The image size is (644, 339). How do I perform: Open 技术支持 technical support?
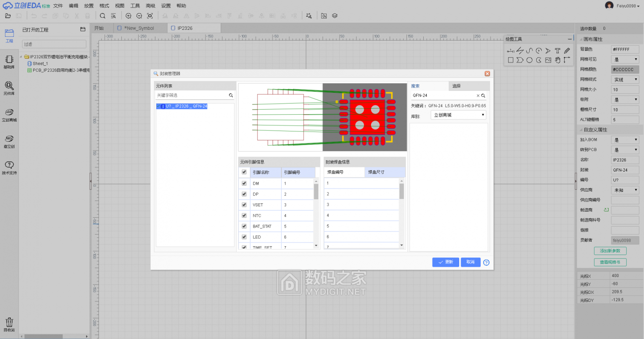click(9, 167)
